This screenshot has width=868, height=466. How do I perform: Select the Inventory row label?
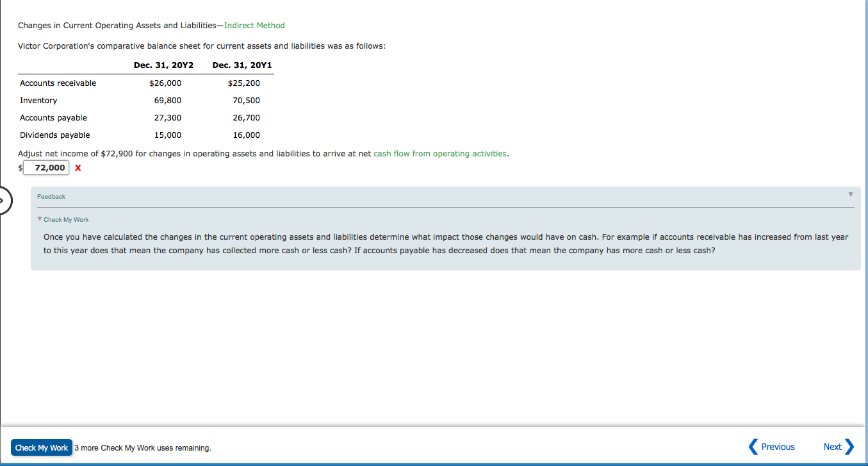[x=38, y=101]
